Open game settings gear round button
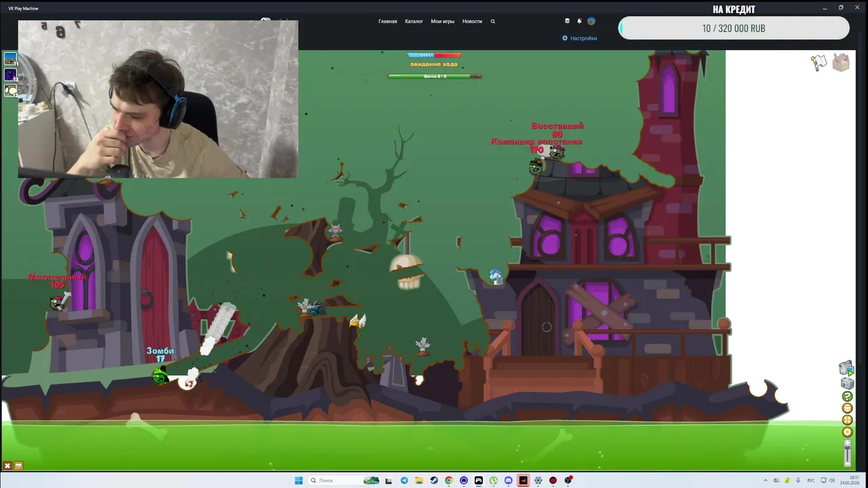This screenshot has width=868, height=488. pyautogui.click(x=847, y=432)
